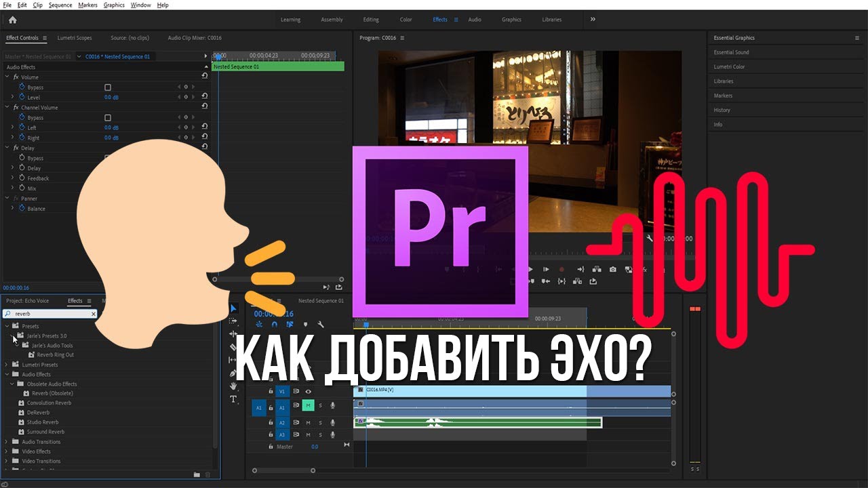Lock the V1 track
The image size is (868, 488).
[271, 391]
